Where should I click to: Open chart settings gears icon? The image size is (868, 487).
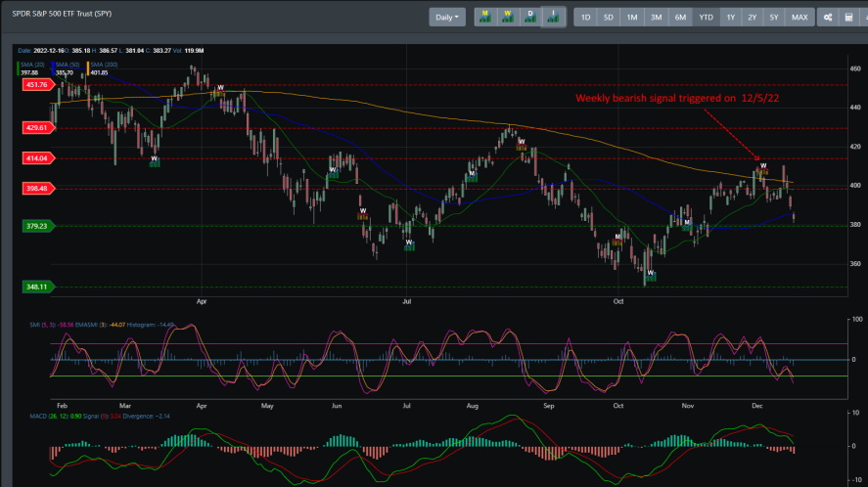point(828,18)
